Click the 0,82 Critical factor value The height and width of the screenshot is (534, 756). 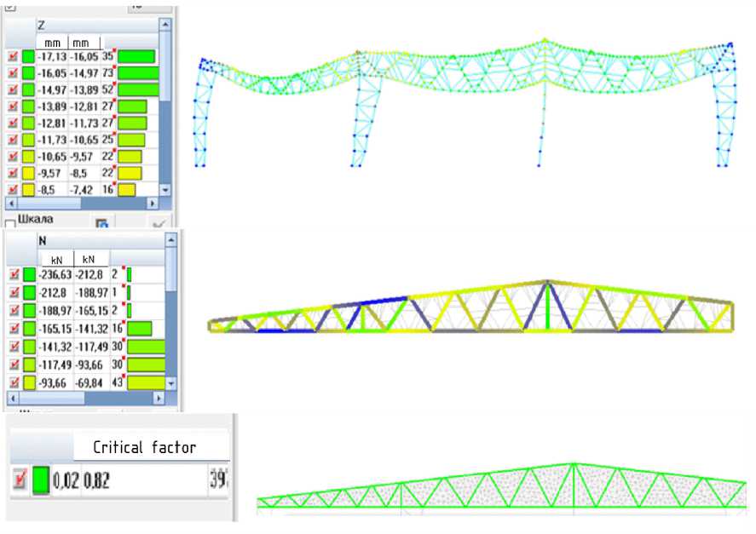97,480
